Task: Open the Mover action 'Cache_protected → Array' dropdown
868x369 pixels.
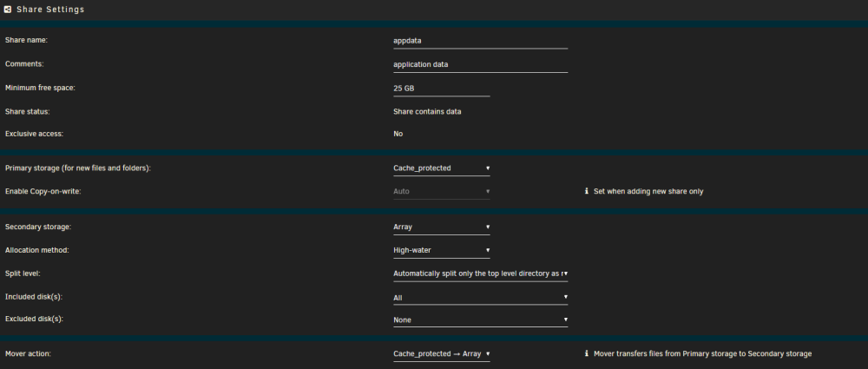Action: click(442, 353)
